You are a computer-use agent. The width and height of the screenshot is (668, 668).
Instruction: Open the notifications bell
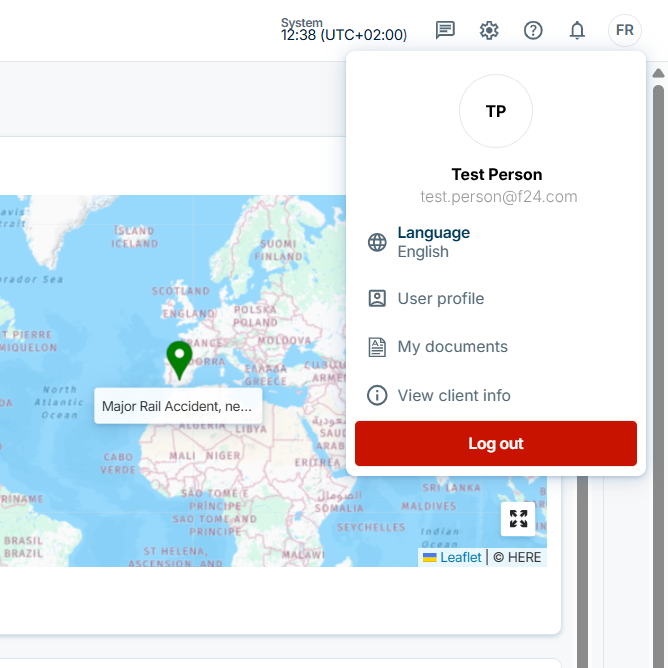click(x=577, y=30)
